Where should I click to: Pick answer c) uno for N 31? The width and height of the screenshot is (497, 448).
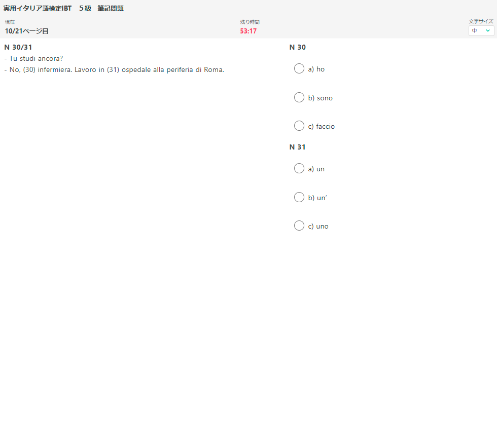pyautogui.click(x=299, y=226)
